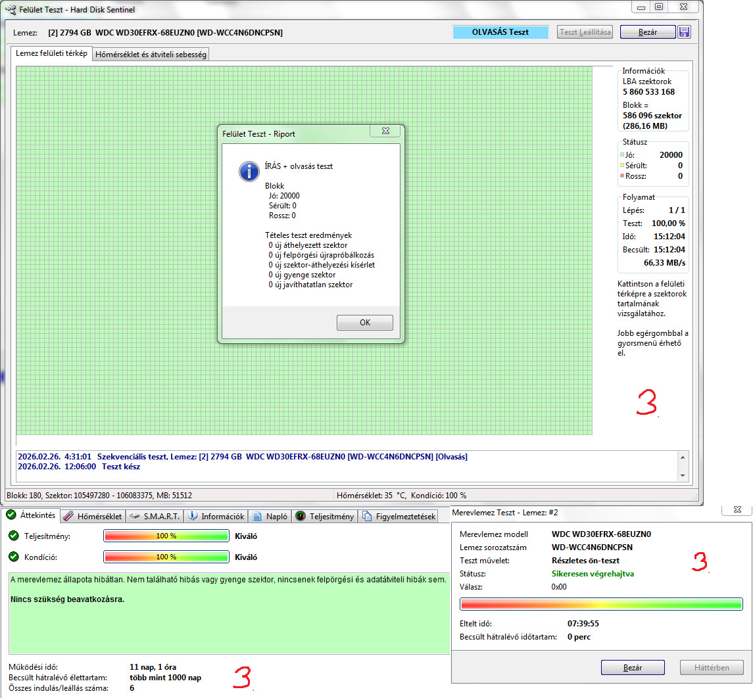Click the '100,00 %' test progress value
Viewport: 753px width, 700px height.
pos(668,223)
